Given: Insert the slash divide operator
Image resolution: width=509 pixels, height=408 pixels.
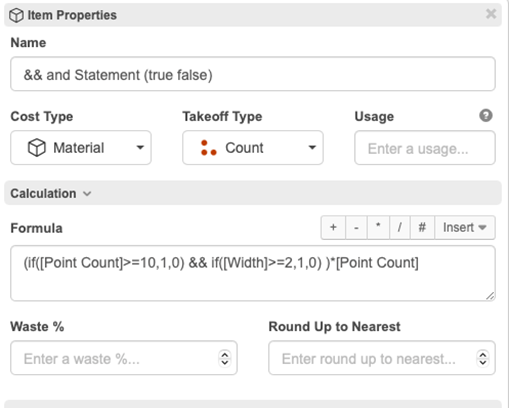Looking at the screenshot, I should 400,228.
